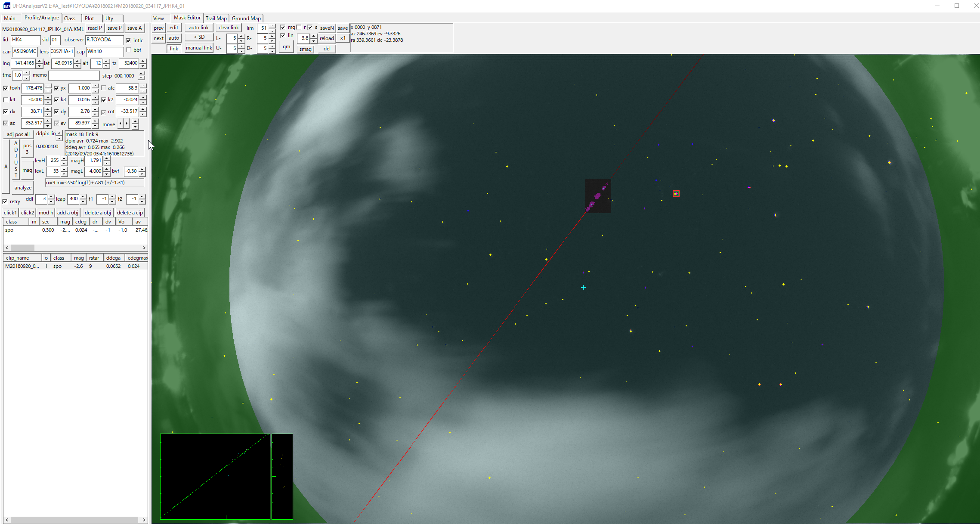Click the qm button
The height and width of the screenshot is (524, 980).
click(286, 47)
